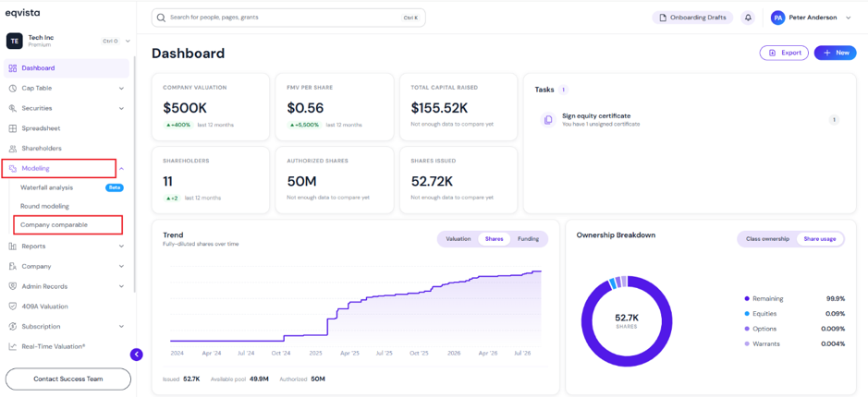Click the FMV per share $0.56 value
This screenshot has height=397, width=868.
306,108
